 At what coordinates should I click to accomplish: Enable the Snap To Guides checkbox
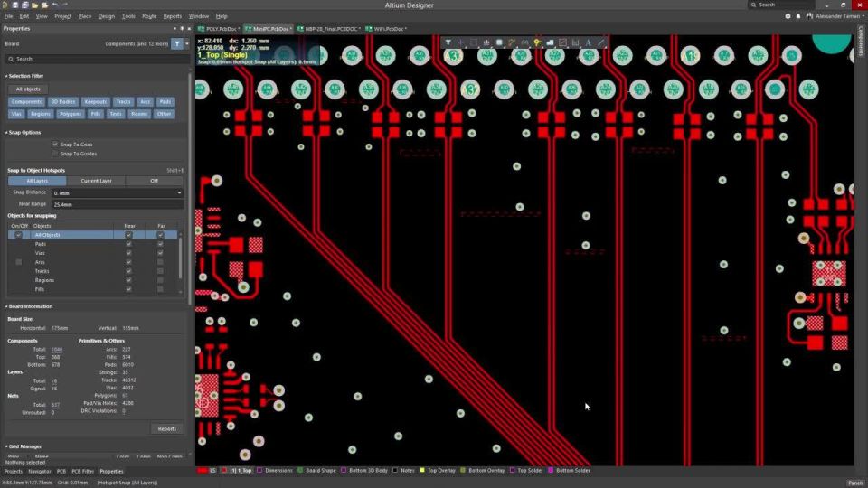(55, 154)
